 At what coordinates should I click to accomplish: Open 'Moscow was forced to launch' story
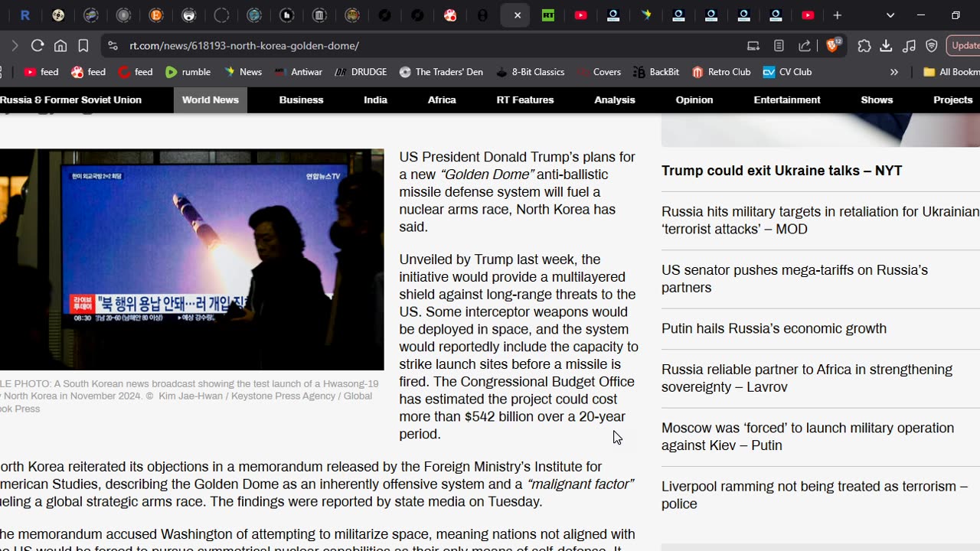coord(808,436)
